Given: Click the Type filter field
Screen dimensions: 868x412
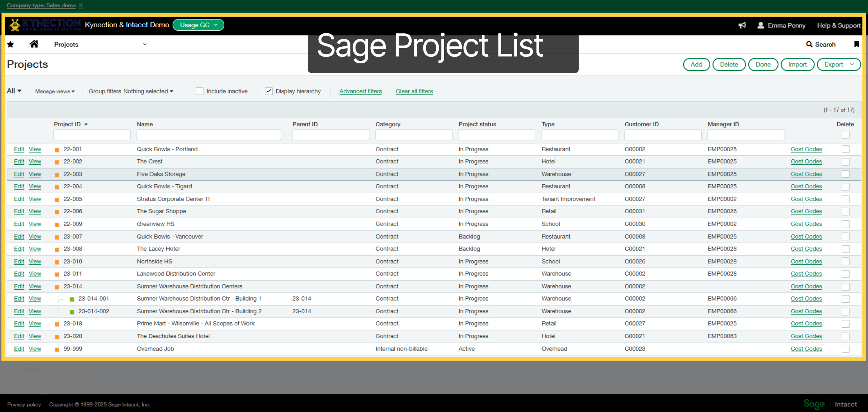Looking at the screenshot, I should pyautogui.click(x=579, y=135).
